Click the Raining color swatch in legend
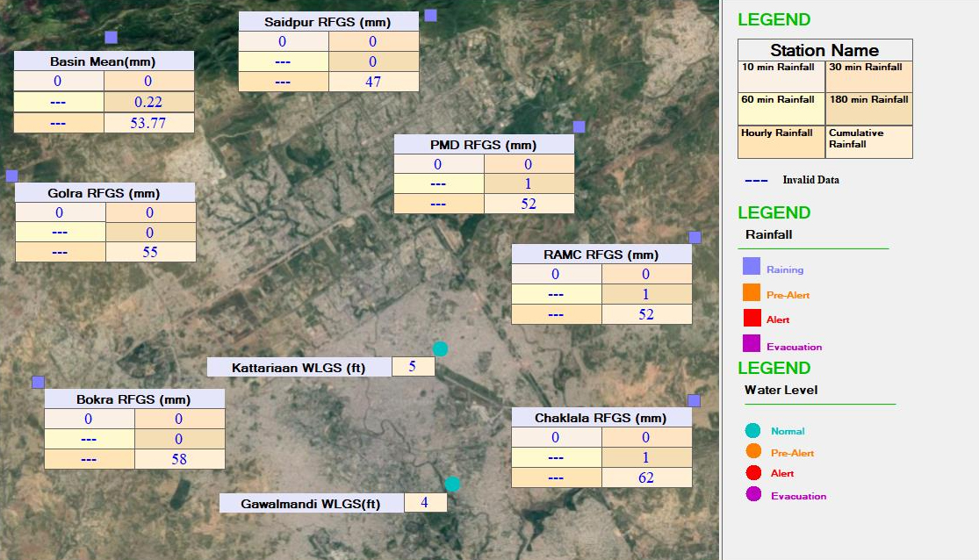The height and width of the screenshot is (560, 979). [x=751, y=267]
